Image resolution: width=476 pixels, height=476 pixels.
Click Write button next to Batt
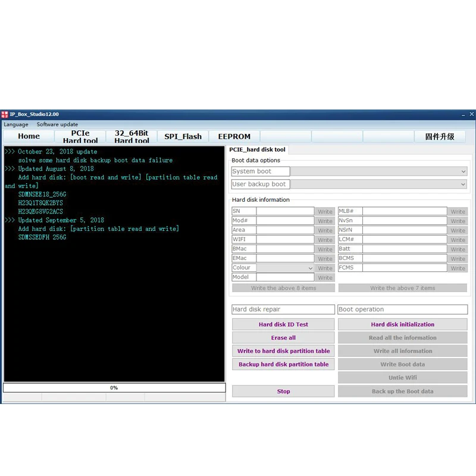tap(458, 249)
